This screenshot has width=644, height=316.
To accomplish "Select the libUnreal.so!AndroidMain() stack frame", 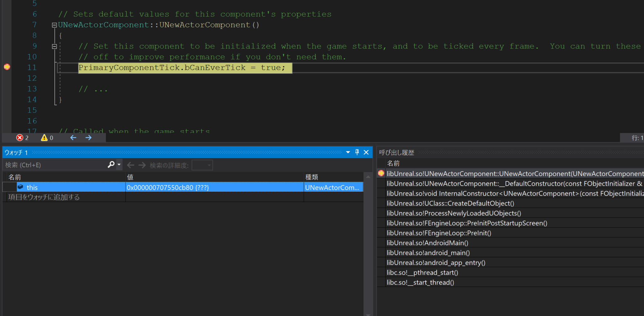I will [428, 243].
